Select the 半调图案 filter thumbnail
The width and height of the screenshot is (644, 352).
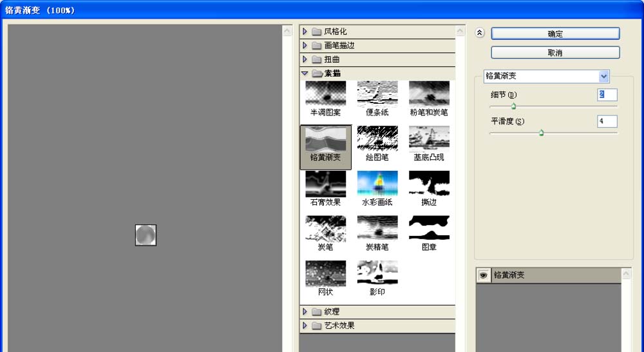326,92
